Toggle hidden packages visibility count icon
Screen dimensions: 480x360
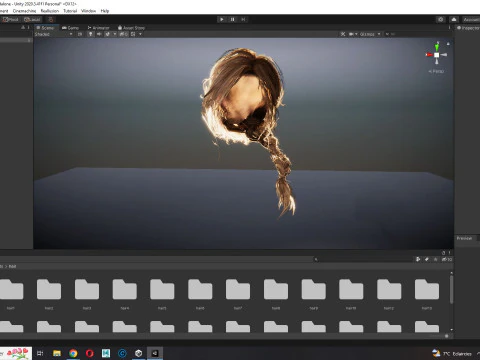(x=447, y=259)
